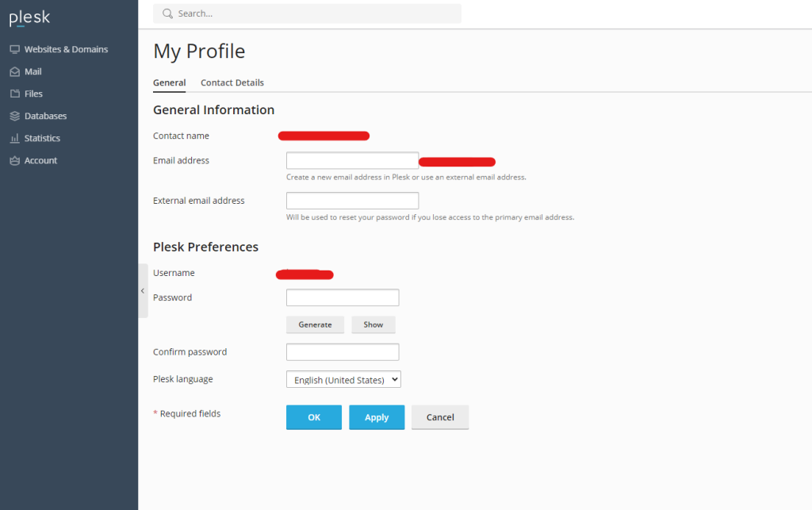
Task: Click the Plesk logo
Action: (29, 18)
